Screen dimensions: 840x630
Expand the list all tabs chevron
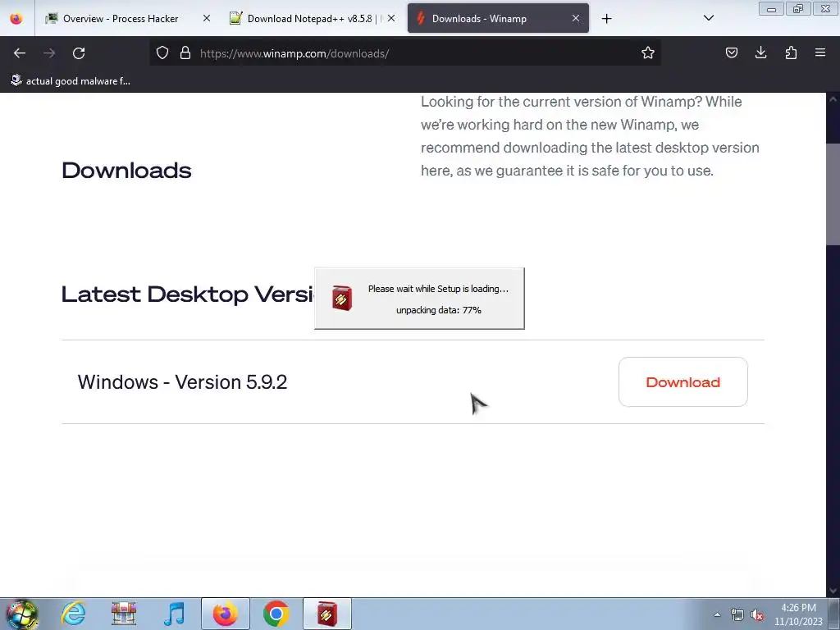coord(708,18)
